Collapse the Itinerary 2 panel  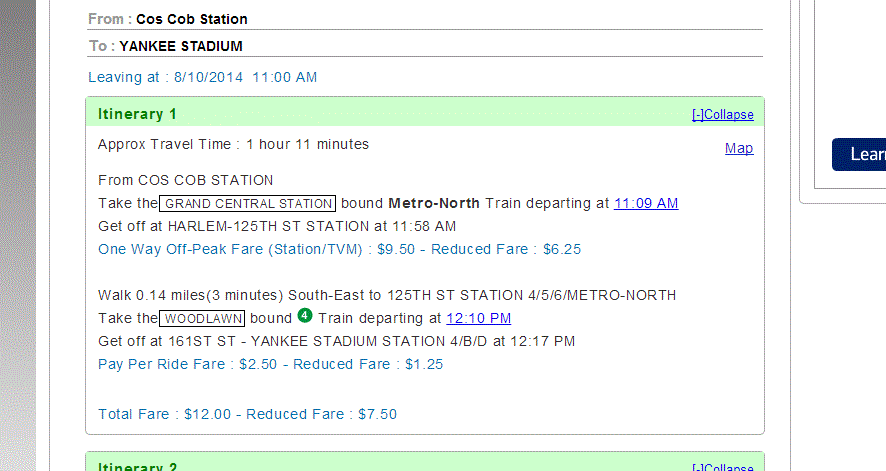click(722, 467)
